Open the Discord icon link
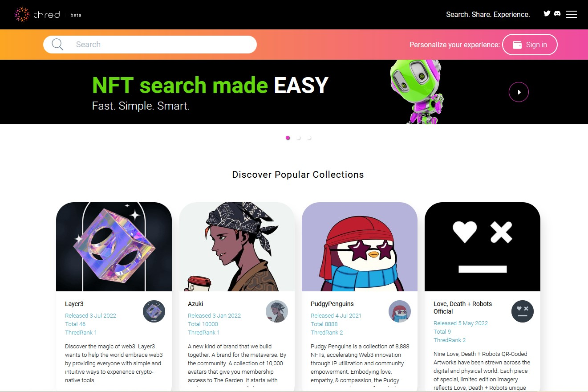This screenshot has height=392, width=588. (x=557, y=13)
